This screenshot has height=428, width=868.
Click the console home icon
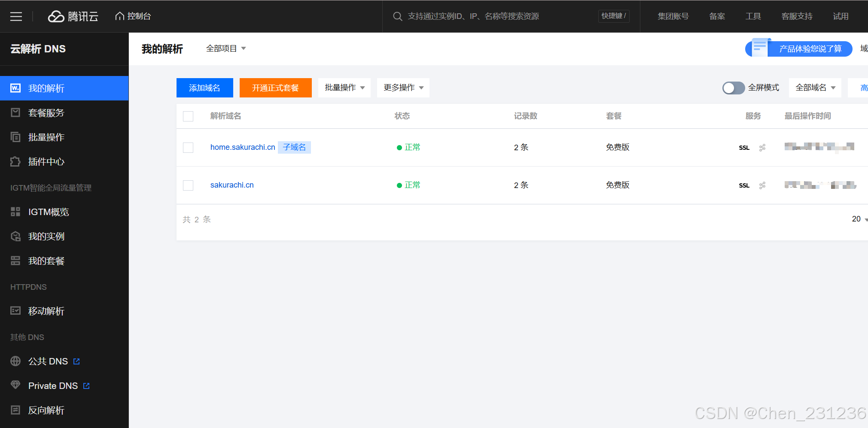[120, 16]
